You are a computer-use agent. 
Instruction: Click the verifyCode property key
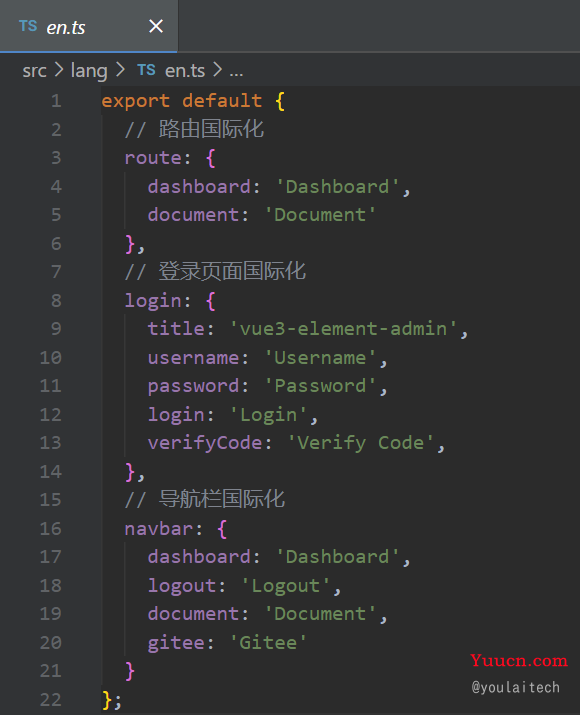[205, 443]
